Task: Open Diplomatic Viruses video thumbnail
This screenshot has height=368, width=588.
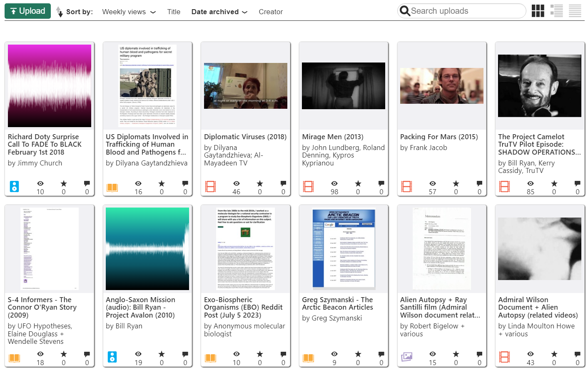Action: tap(246, 86)
